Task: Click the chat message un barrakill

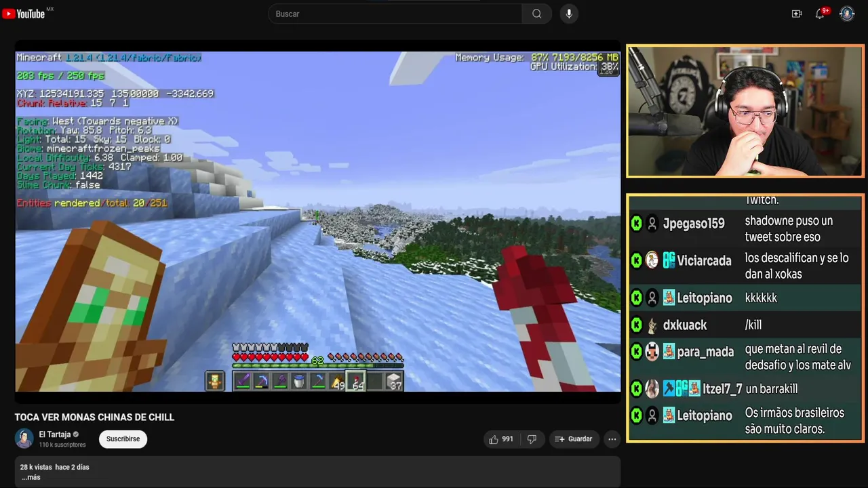Action: click(x=772, y=389)
